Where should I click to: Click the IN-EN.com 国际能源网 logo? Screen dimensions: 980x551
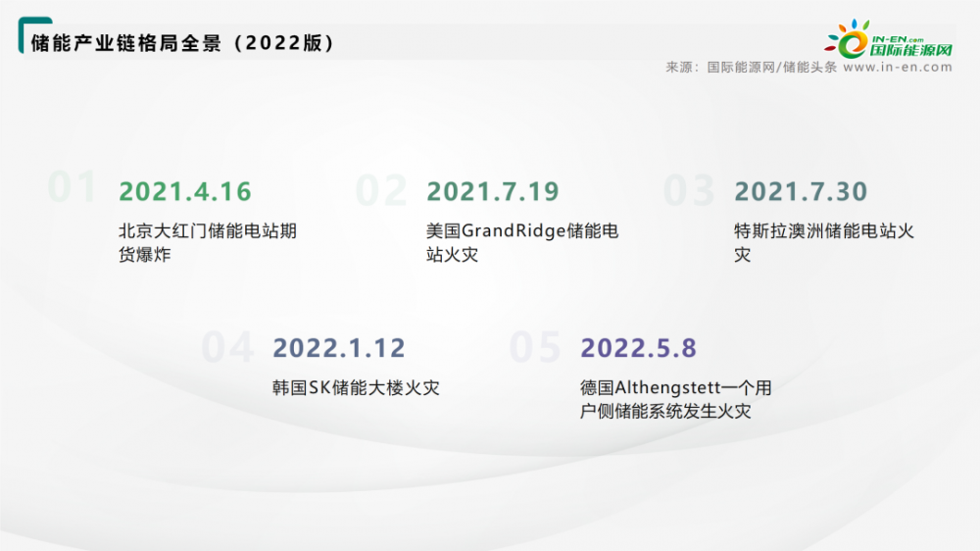[888, 39]
